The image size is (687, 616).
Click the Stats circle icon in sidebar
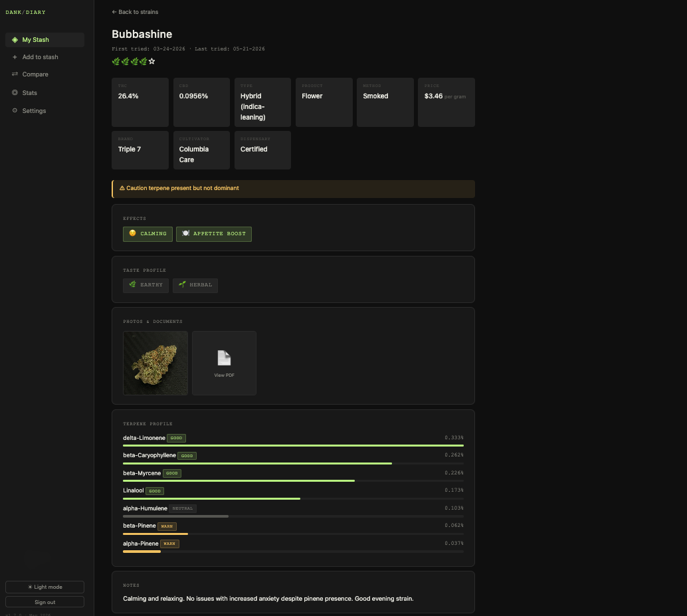coord(15,92)
